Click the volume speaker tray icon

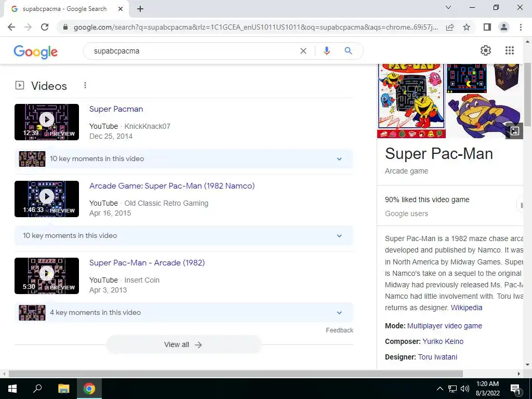point(465,389)
